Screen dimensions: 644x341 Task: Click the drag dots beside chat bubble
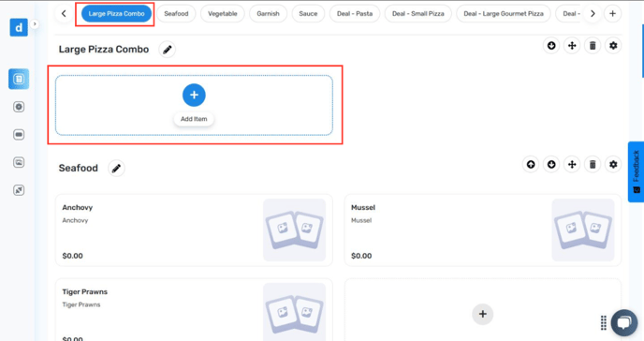(604, 323)
